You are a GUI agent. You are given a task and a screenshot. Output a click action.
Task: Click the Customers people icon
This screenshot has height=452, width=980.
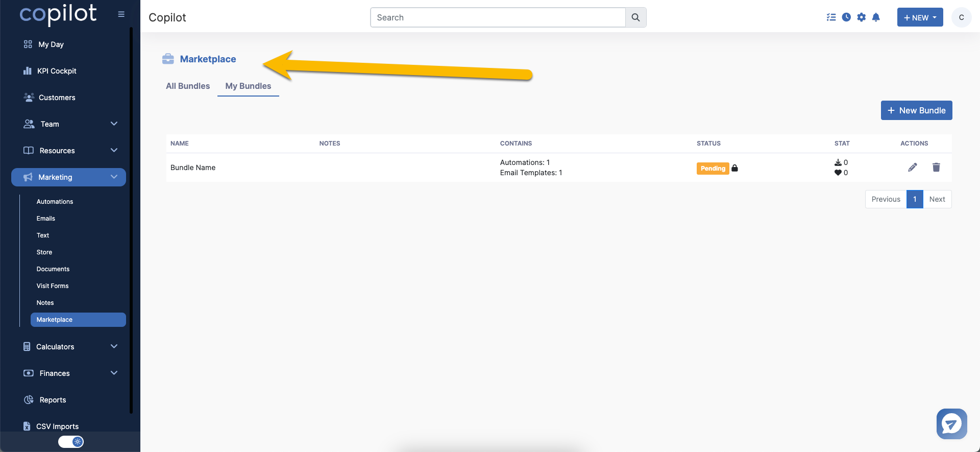tap(29, 97)
